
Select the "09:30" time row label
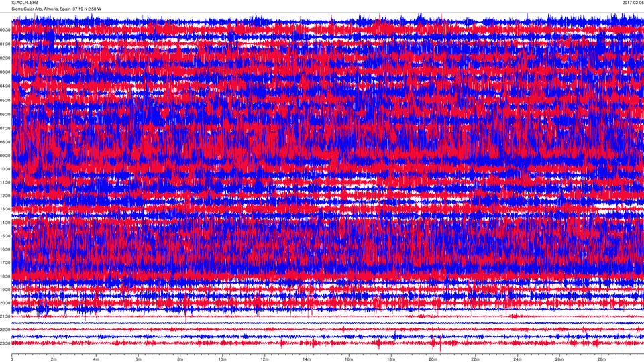[5, 156]
